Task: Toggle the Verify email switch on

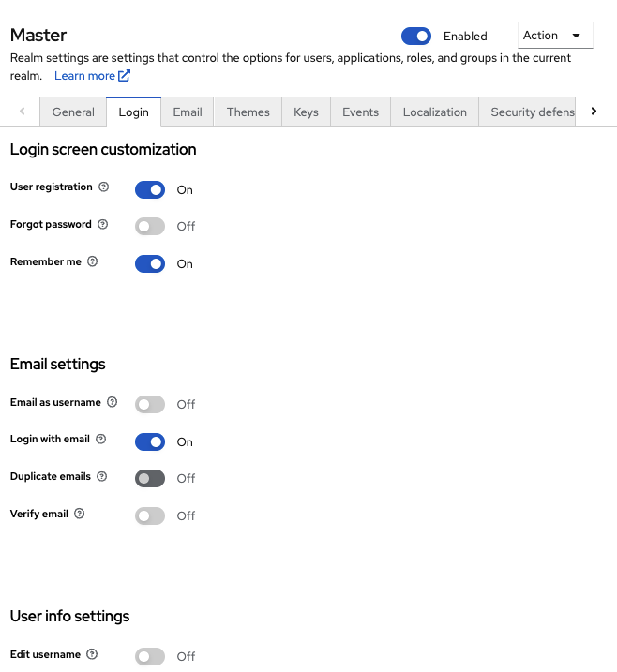Action: point(150,515)
